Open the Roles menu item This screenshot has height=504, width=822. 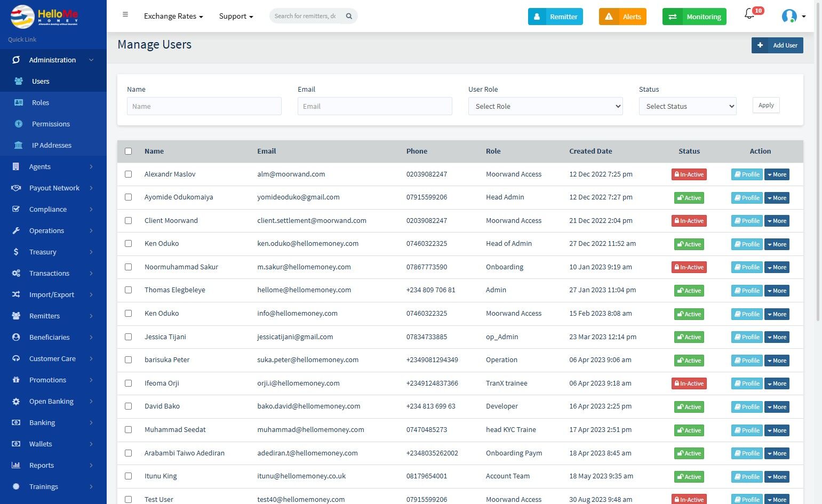click(53, 102)
